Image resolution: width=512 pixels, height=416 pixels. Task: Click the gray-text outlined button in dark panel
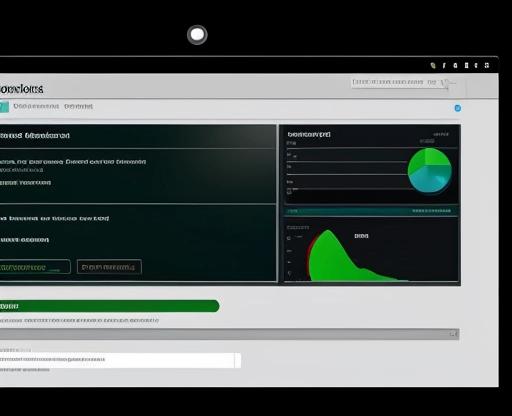pyautogui.click(x=109, y=267)
